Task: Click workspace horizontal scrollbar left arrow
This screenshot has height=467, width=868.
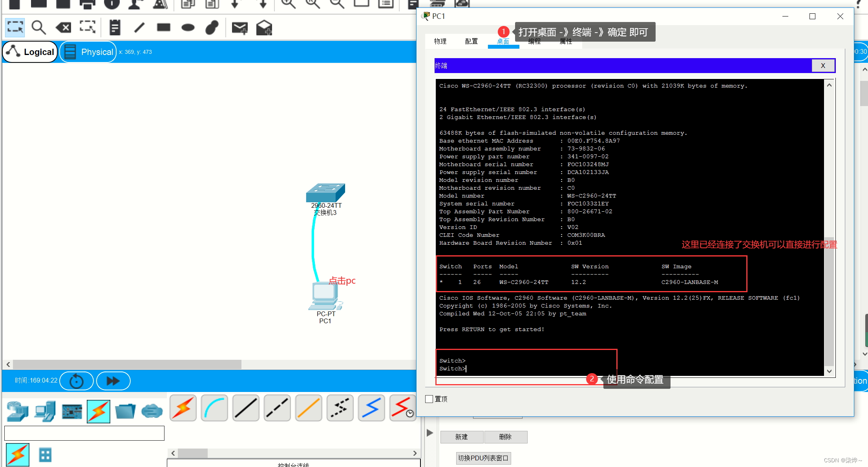Action: pos(8,364)
